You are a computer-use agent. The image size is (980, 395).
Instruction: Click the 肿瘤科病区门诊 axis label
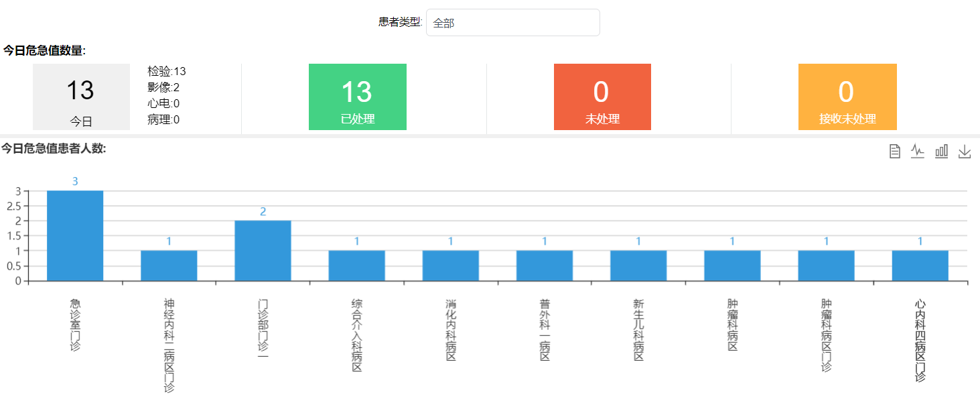coord(827,335)
